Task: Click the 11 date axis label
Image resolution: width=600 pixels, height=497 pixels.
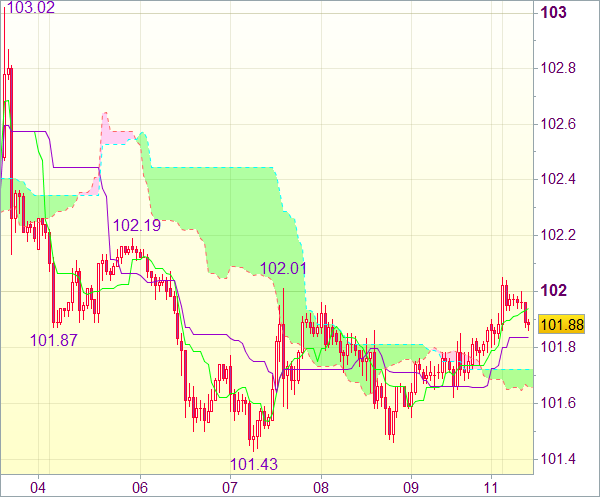Action: [491, 488]
